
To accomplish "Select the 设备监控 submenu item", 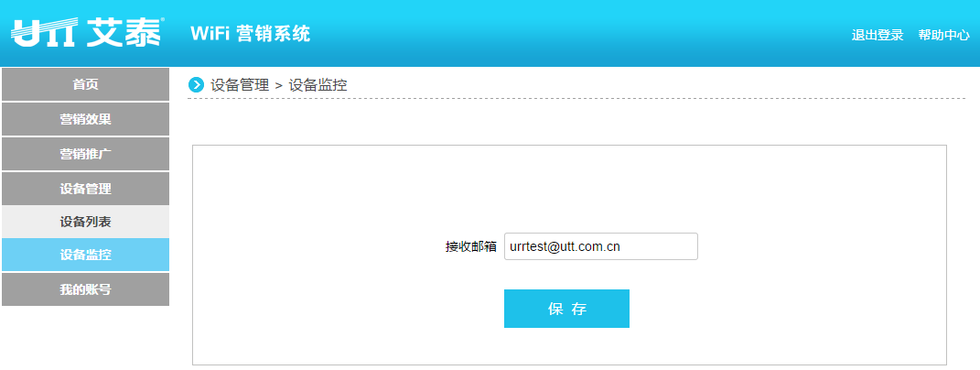I will [x=86, y=255].
